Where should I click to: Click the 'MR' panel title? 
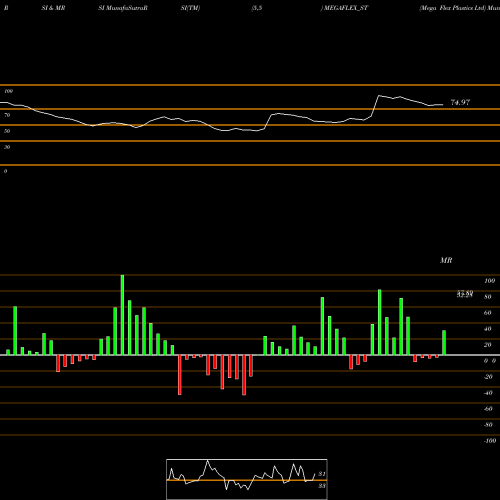point(446,260)
